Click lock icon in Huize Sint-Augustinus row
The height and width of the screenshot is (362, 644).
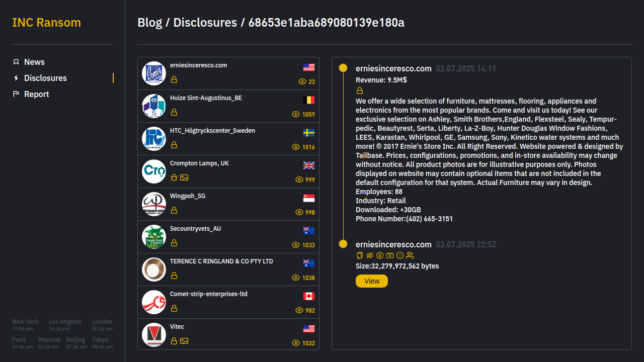point(174,112)
